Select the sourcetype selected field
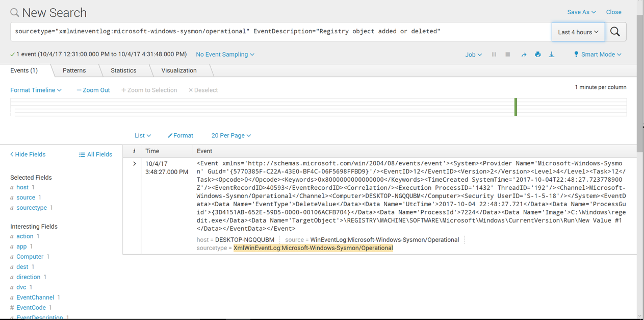644x320 pixels. [32, 208]
